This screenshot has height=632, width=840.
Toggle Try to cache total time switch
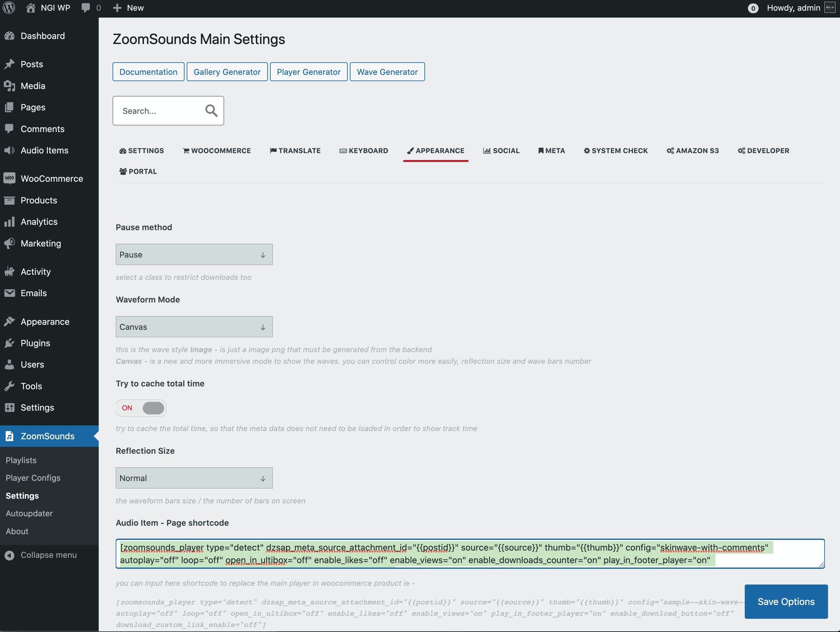click(141, 408)
